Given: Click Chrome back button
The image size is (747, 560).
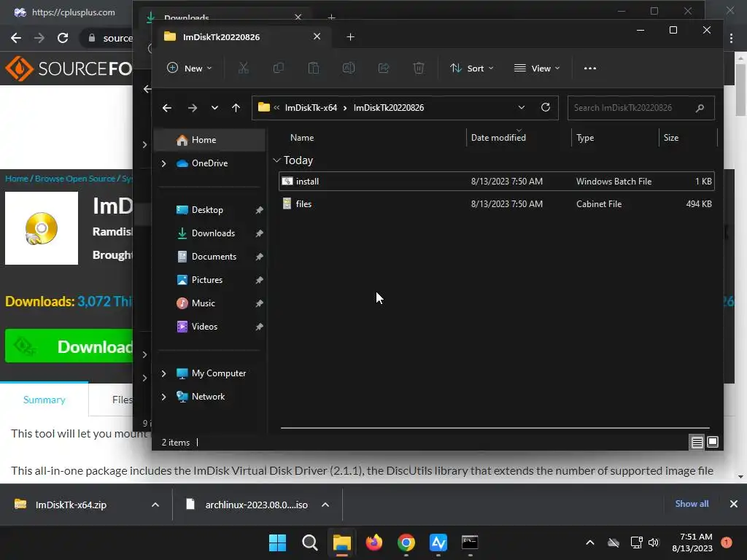Looking at the screenshot, I should tap(16, 38).
